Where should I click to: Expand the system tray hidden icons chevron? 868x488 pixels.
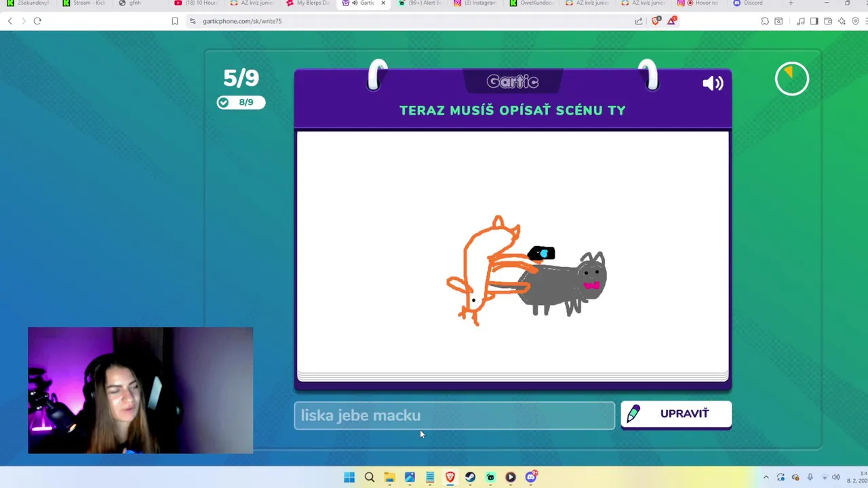click(766, 477)
